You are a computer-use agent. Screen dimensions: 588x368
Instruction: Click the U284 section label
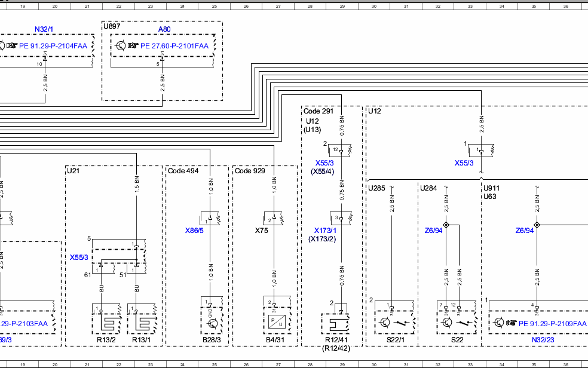pos(428,188)
